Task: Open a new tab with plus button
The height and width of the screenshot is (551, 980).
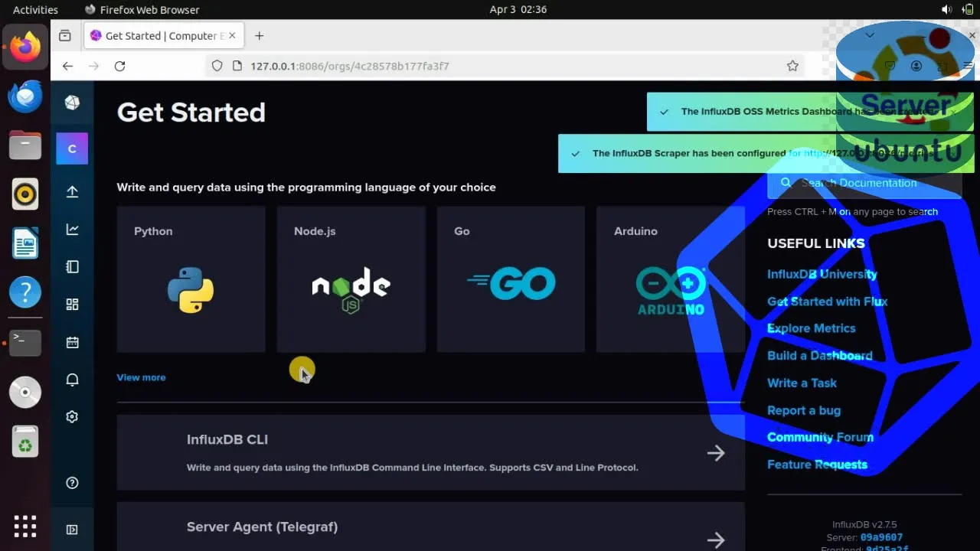Action: [259, 36]
